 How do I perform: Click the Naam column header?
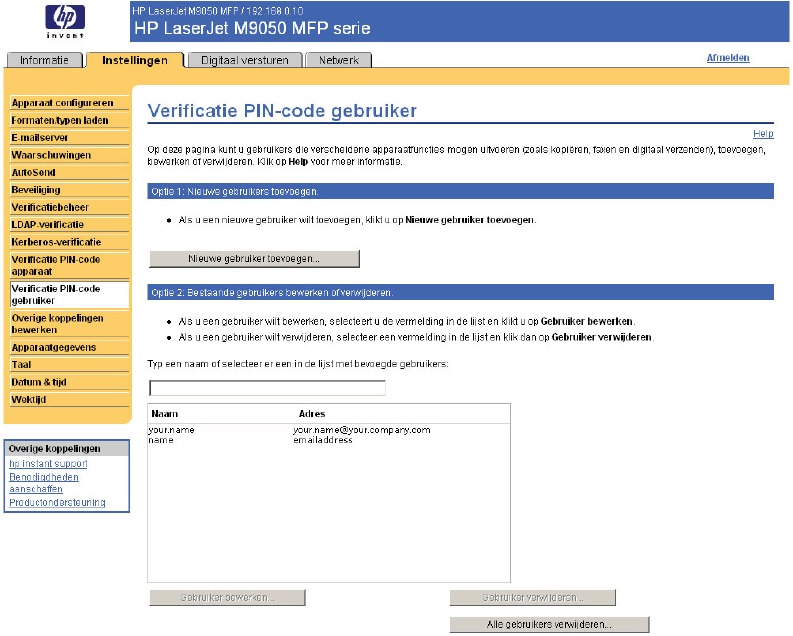[x=165, y=414]
